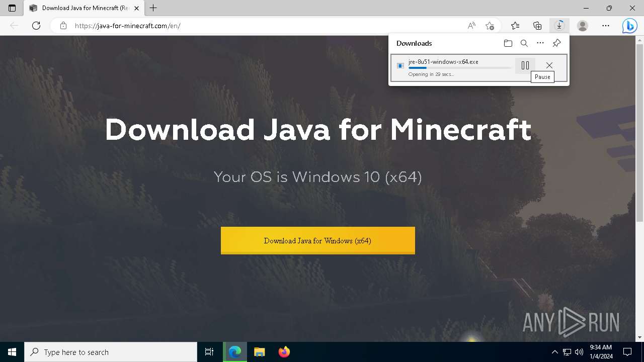Click the jre-8u51 download progress bar
644x362 pixels.
coord(460,68)
